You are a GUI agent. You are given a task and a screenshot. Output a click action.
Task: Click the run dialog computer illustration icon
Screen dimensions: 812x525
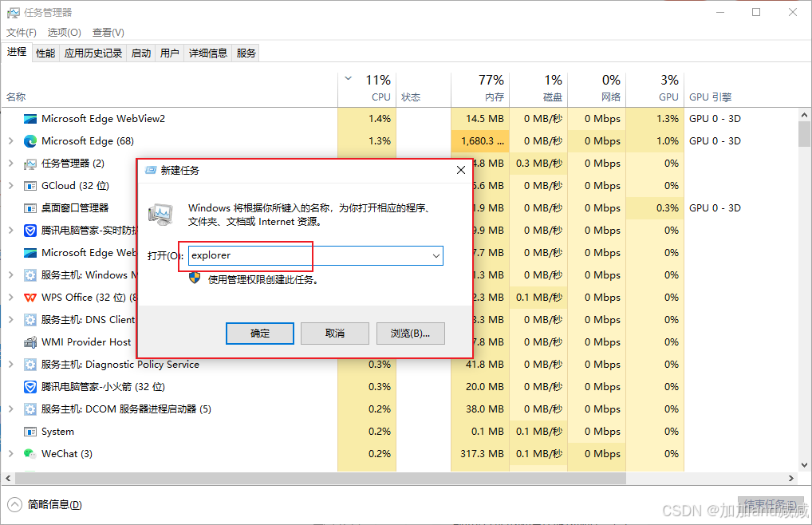click(160, 215)
